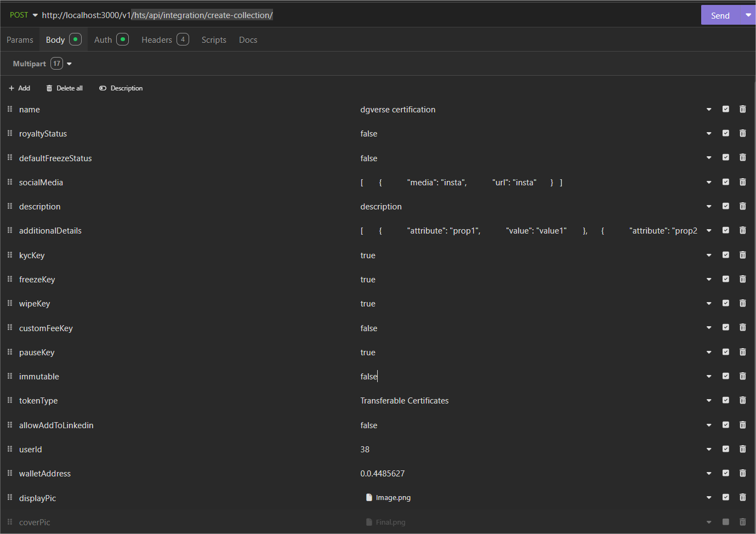The image size is (756, 534).
Task: Enable the coverPic checkbox
Action: (726, 521)
